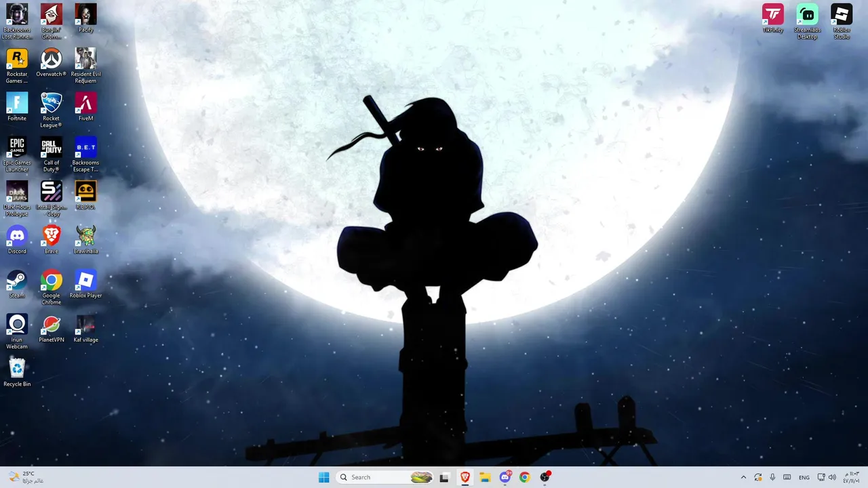Screen dimensions: 868x488
Task: Select the Pacify game icon
Action: tap(85, 18)
